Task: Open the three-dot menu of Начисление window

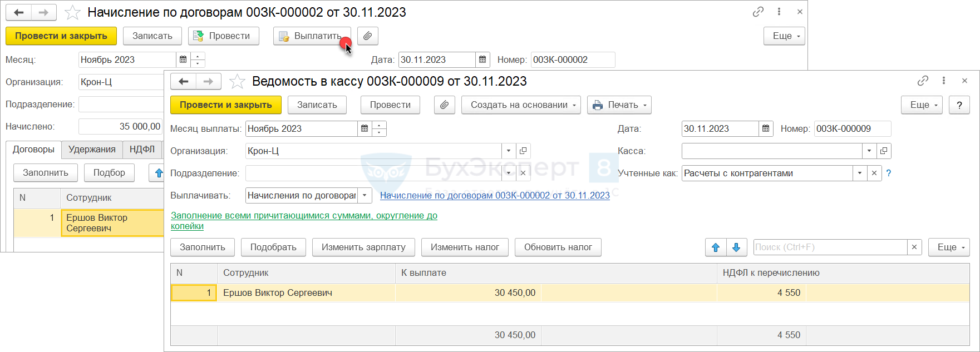Action: tap(779, 12)
